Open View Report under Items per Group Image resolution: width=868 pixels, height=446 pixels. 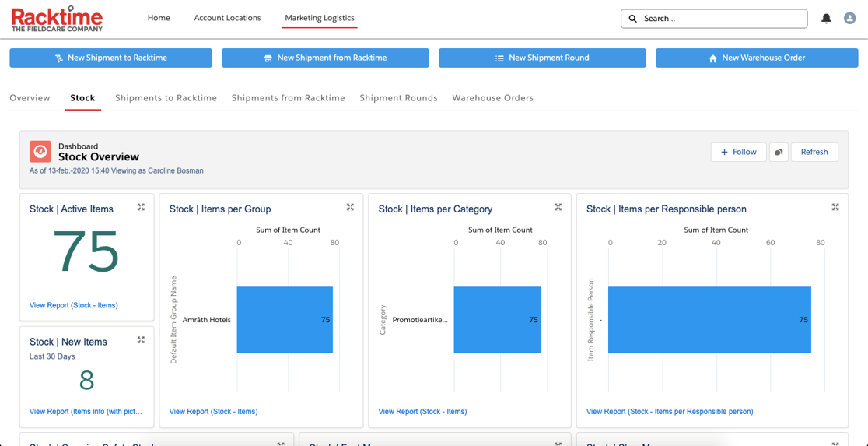pyautogui.click(x=213, y=411)
